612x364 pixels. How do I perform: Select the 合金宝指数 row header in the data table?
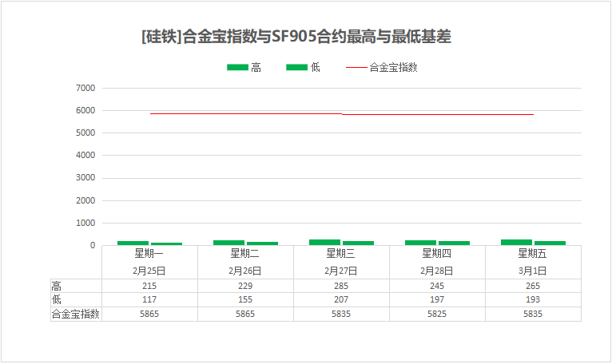pos(75,315)
